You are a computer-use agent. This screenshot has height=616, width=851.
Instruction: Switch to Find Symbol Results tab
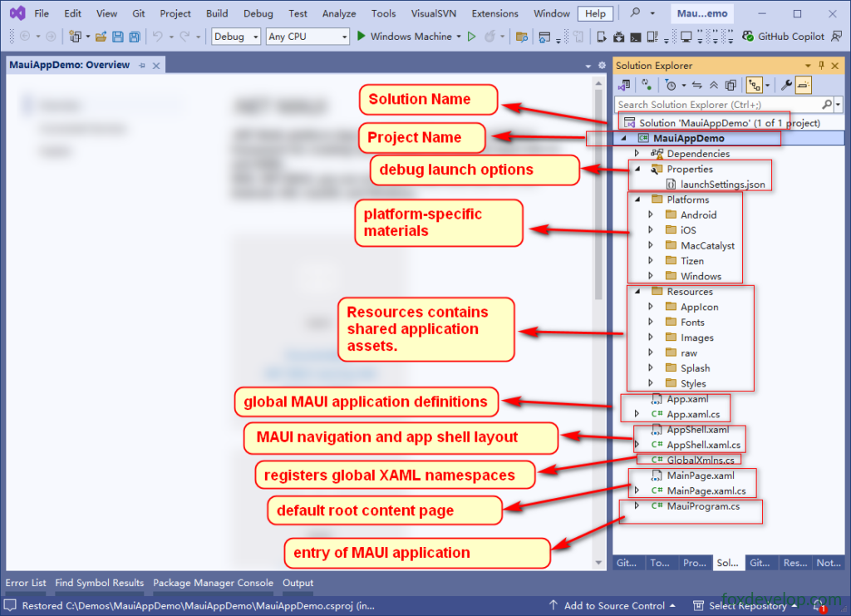point(100,583)
